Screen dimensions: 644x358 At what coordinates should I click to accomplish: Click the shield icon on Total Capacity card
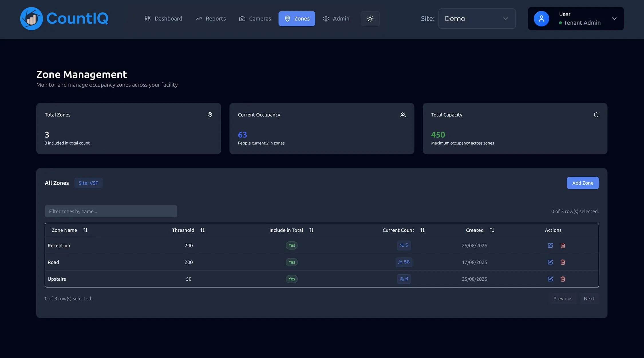click(596, 115)
